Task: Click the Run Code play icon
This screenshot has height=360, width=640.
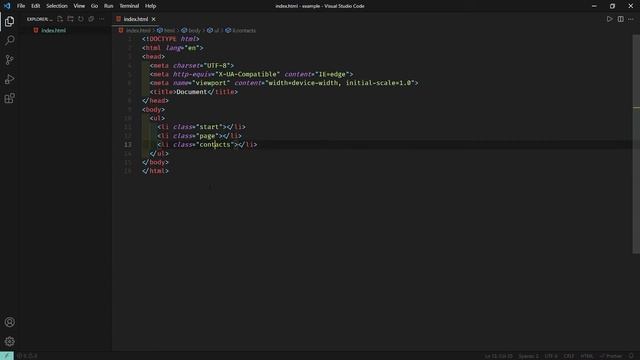Action: click(609, 19)
